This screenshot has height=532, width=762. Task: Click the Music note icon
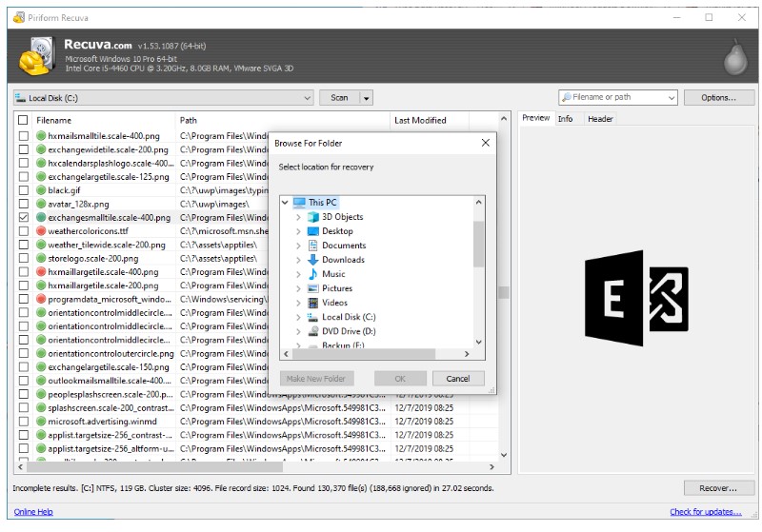313,274
